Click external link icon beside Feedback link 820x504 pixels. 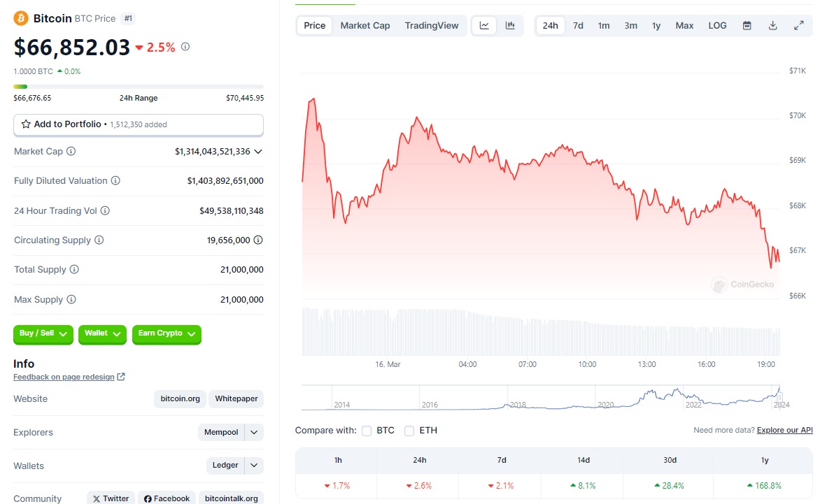121,377
